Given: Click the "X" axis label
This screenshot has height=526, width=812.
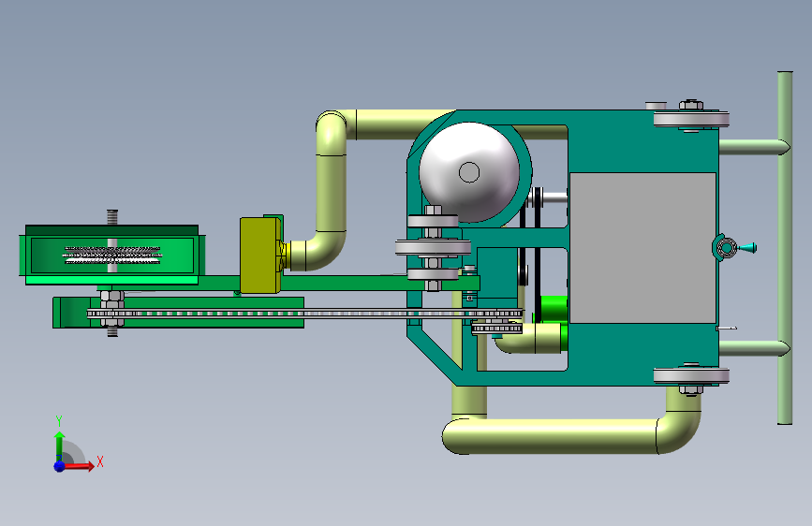Looking at the screenshot, I should [x=100, y=461].
